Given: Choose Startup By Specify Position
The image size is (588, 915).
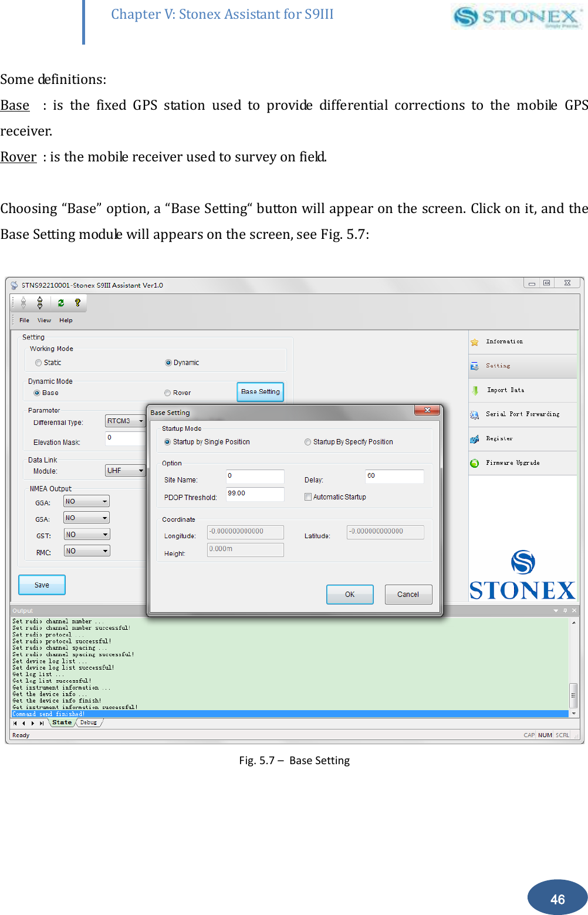Looking at the screenshot, I should [x=349, y=442].
